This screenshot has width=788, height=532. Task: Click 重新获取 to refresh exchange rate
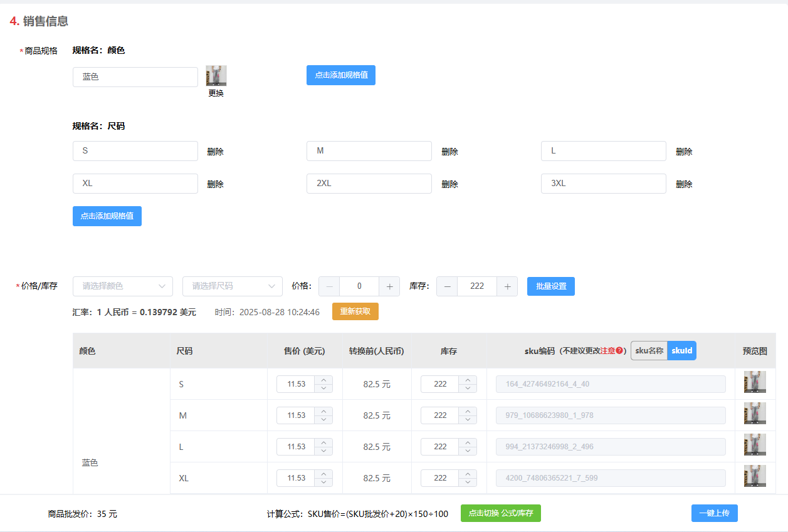[355, 311]
